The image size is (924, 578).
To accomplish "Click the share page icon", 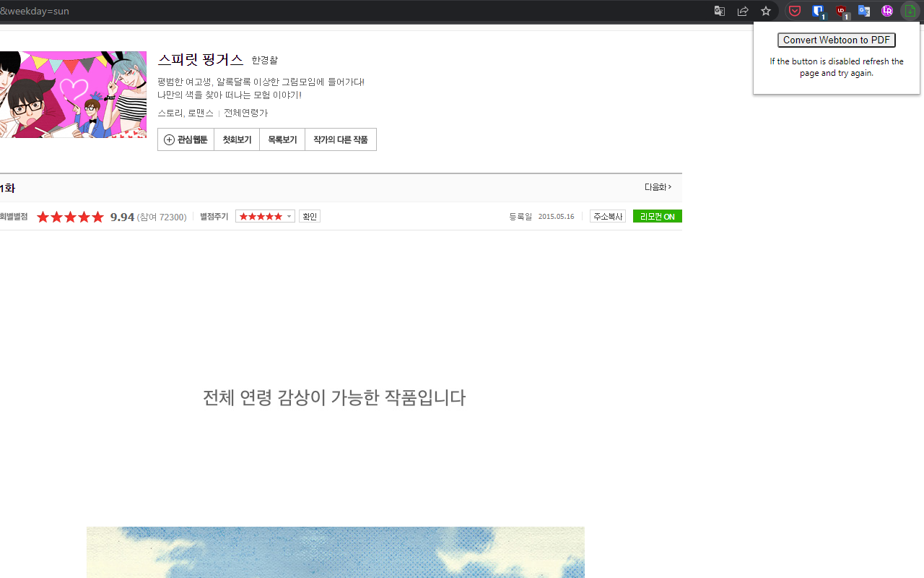I will pyautogui.click(x=742, y=11).
